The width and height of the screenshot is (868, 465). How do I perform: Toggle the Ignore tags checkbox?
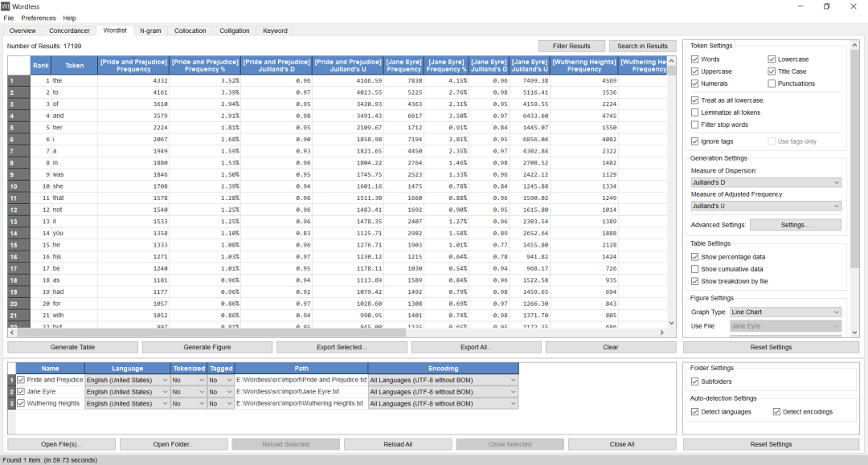tap(694, 141)
